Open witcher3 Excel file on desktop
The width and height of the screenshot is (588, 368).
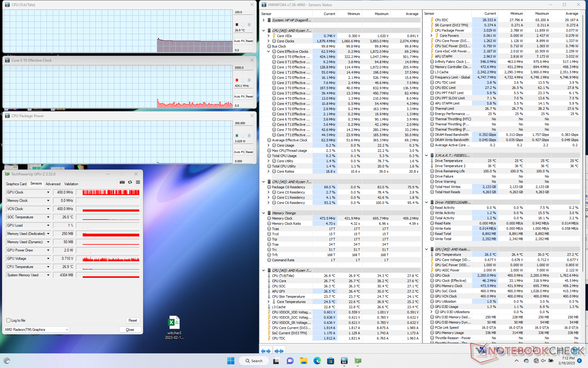[x=174, y=328]
